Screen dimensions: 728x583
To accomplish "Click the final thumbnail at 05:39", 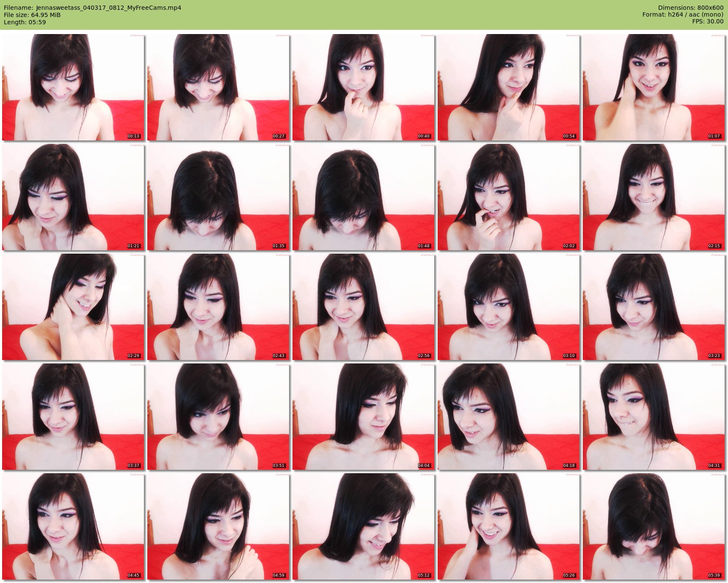I will (x=654, y=526).
